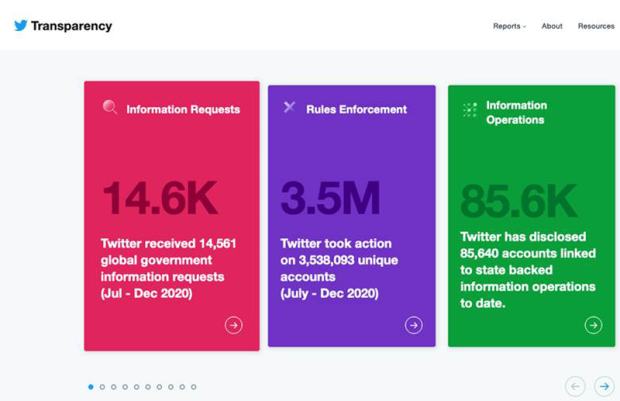
Task: Click arrow button on Information Operations card
Action: (x=593, y=325)
